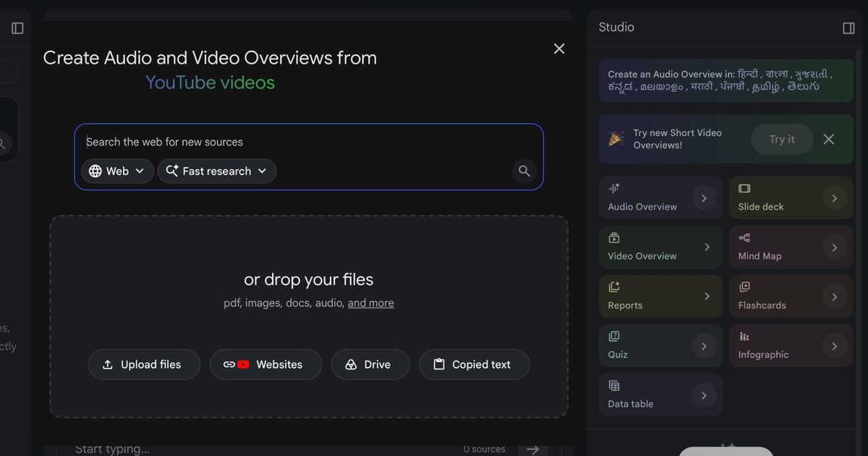Viewport: 868px width, 456px height.
Task: Open the Web source type dropdown
Action: tap(117, 171)
